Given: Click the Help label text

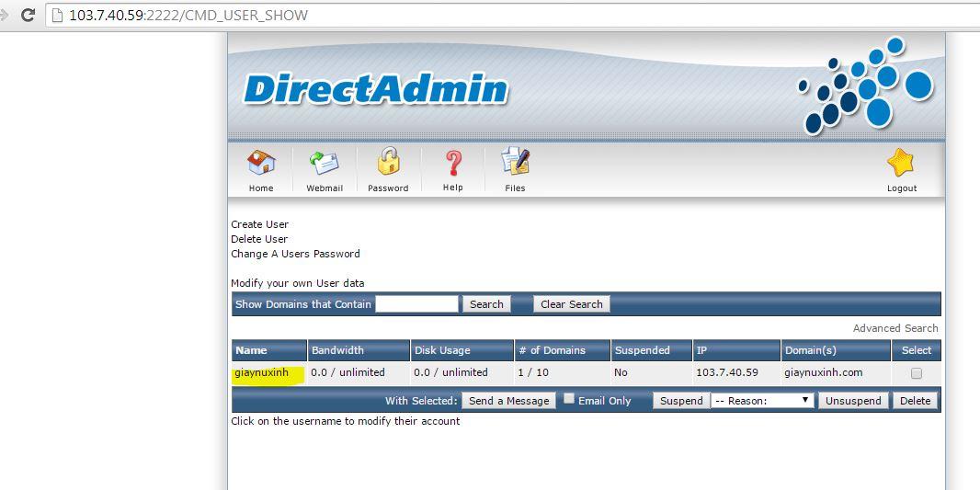Looking at the screenshot, I should (x=452, y=188).
